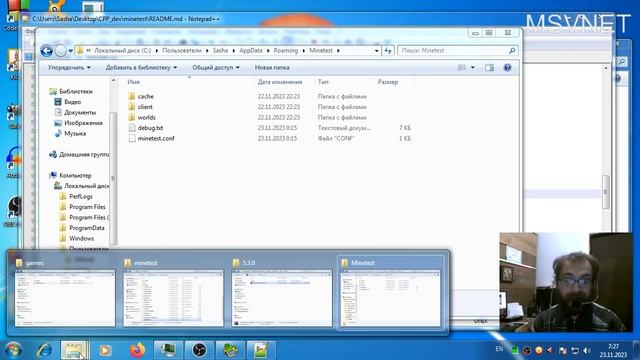This screenshot has width=640, height=360.
Task: Click the Windows Explorer taskbar button
Action: click(75, 351)
